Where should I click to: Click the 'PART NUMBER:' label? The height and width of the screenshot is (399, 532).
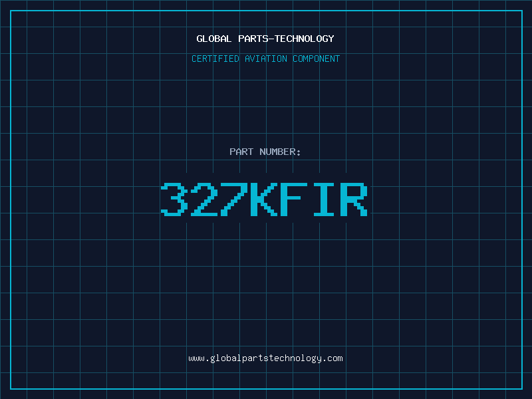(265, 152)
